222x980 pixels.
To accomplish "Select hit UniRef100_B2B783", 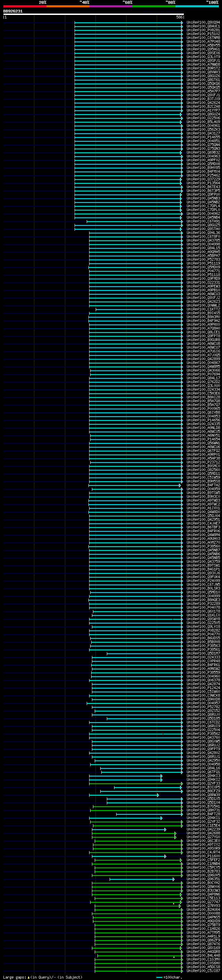I will pos(203,871).
